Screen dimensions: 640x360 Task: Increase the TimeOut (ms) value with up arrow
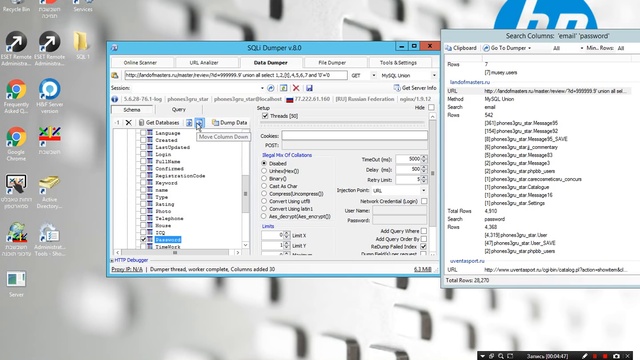pyautogui.click(x=424, y=157)
